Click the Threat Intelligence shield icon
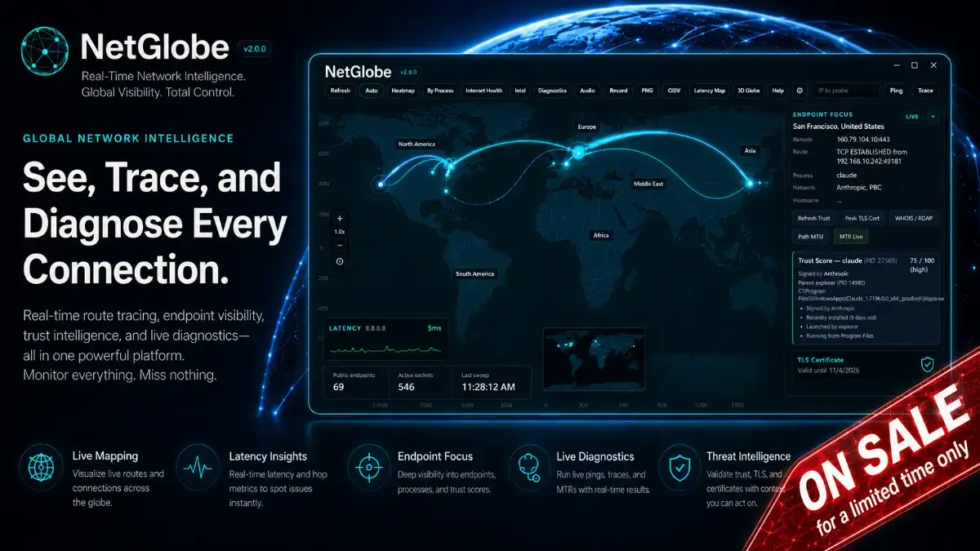The width and height of the screenshot is (980, 551). (x=679, y=468)
